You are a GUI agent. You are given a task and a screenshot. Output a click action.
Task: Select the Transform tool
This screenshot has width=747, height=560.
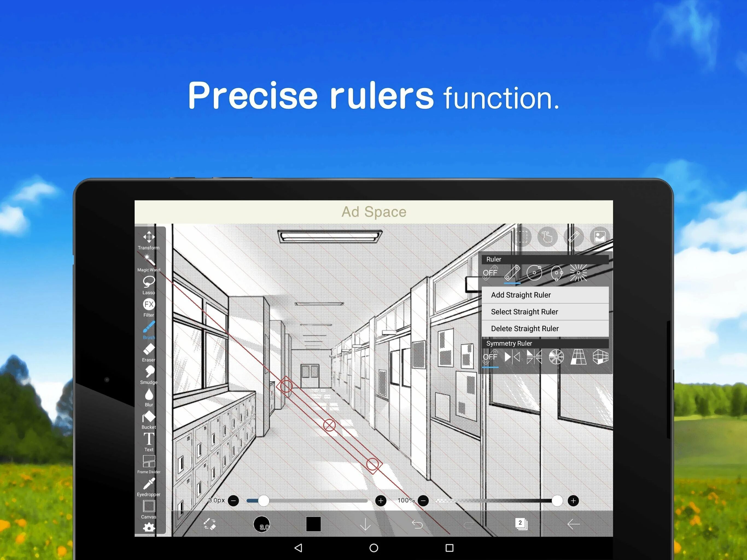pyautogui.click(x=148, y=240)
